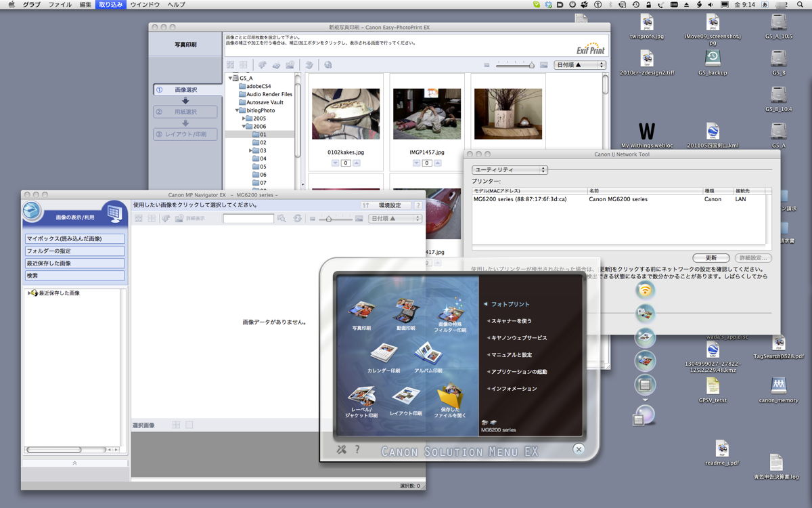812x508 pixels.
Task: Open ユーティリティ dropdown in IJ Network Tool
Action: coord(510,169)
